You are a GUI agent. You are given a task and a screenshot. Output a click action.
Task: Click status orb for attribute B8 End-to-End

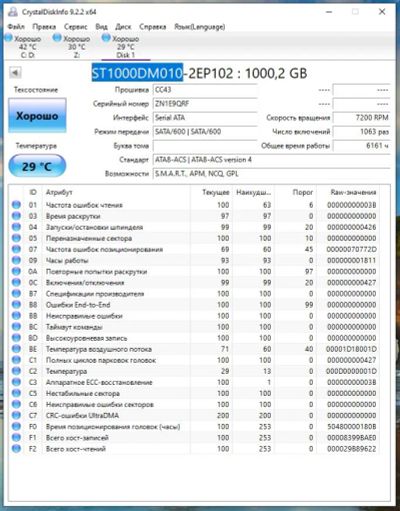16,304
